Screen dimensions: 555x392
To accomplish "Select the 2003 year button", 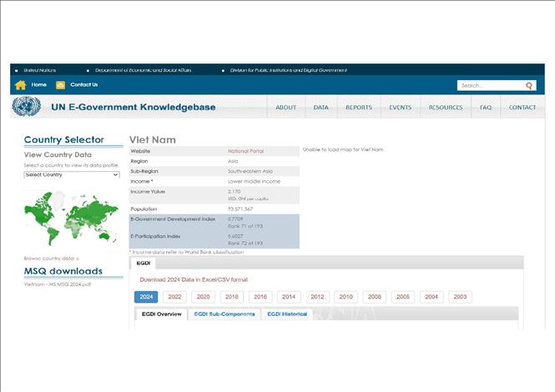I will (x=459, y=297).
